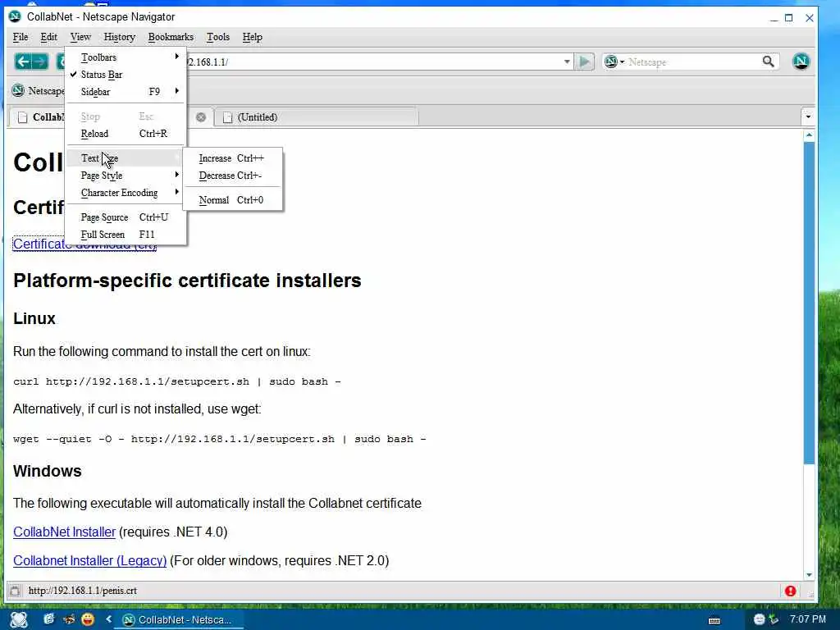Open the History menu
The height and width of the screenshot is (630, 840).
point(120,37)
